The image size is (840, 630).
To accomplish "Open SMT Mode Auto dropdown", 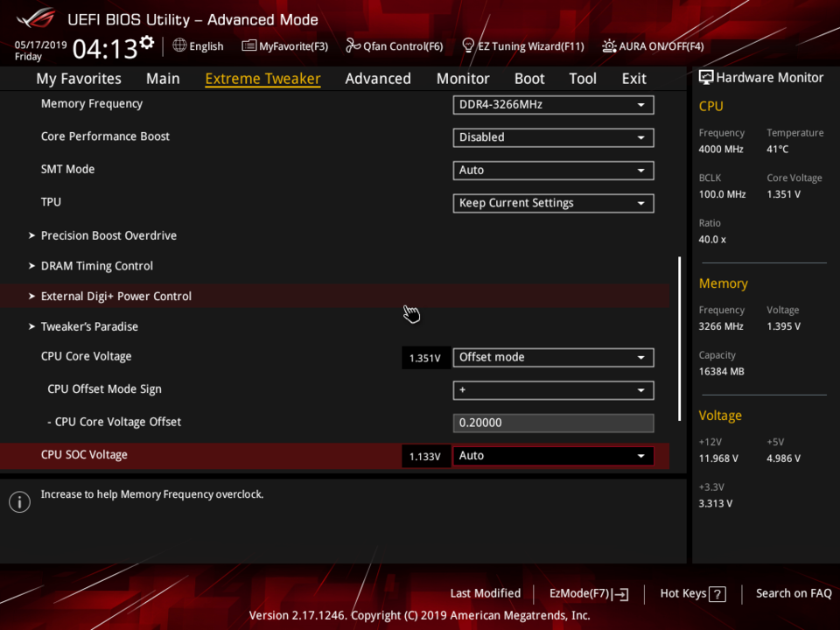I will click(x=553, y=171).
